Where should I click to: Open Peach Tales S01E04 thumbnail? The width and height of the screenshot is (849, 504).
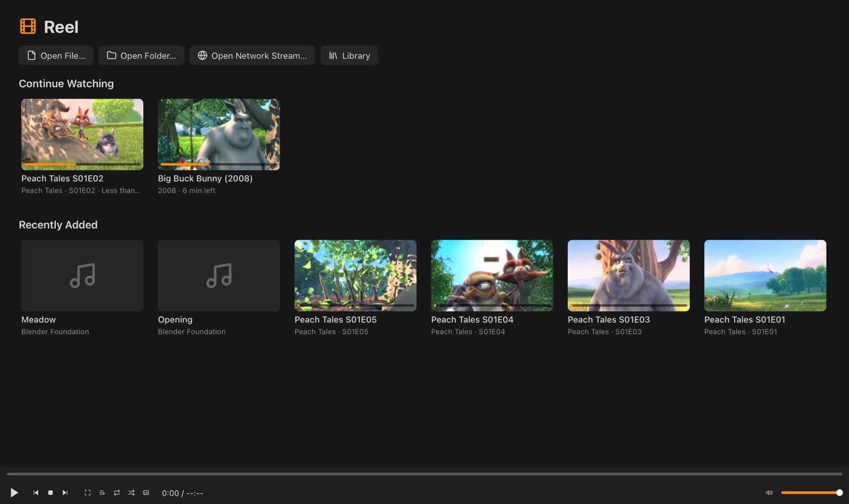pyautogui.click(x=492, y=275)
